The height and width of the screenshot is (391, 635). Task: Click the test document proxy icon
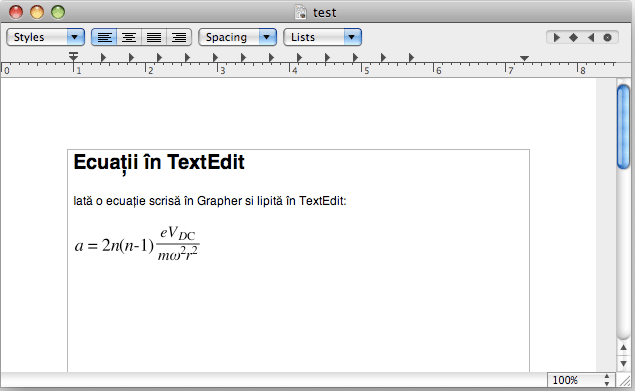301,12
